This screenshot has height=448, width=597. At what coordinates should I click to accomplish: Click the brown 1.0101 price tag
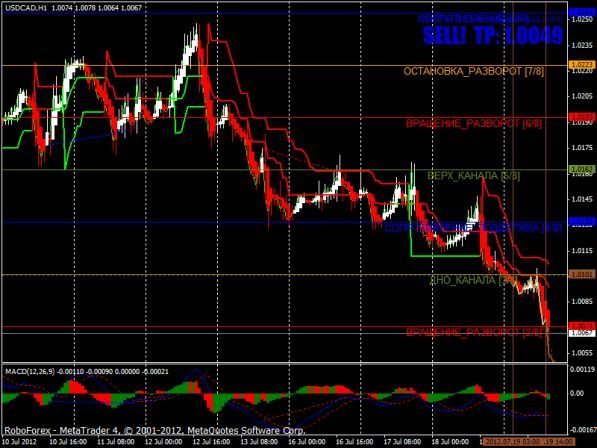(x=582, y=274)
